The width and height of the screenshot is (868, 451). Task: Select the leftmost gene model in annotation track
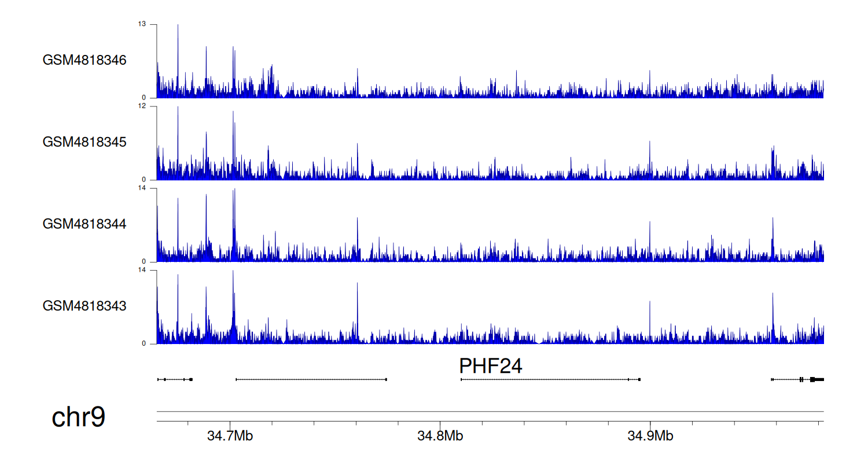click(175, 379)
